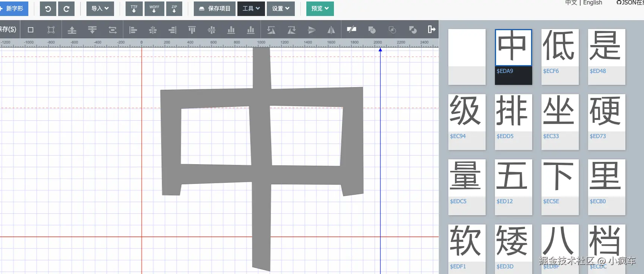Select the 是 glyph $ED48
This screenshot has width=644, height=274.
(x=607, y=57)
